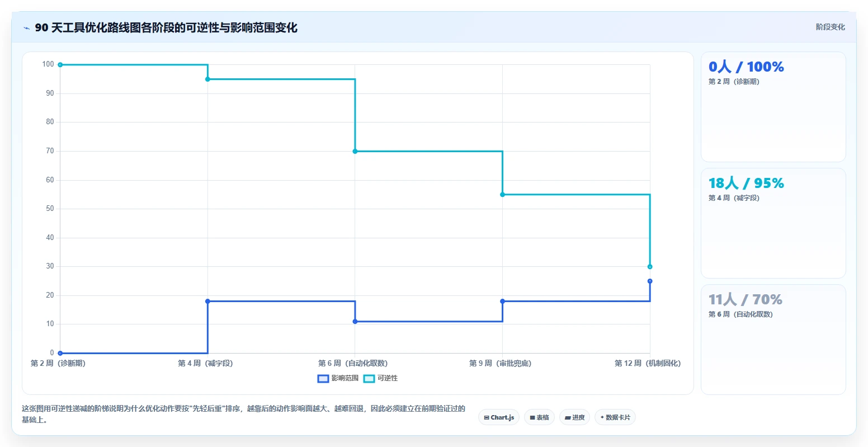The height and width of the screenshot is (447, 868).
Task: Open the 11人 / 70% stat card
Action: pos(773,340)
